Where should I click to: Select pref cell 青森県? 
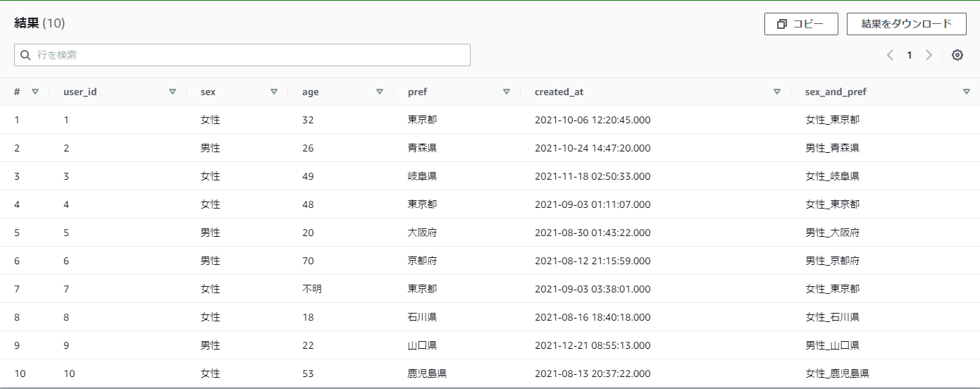coord(422,148)
